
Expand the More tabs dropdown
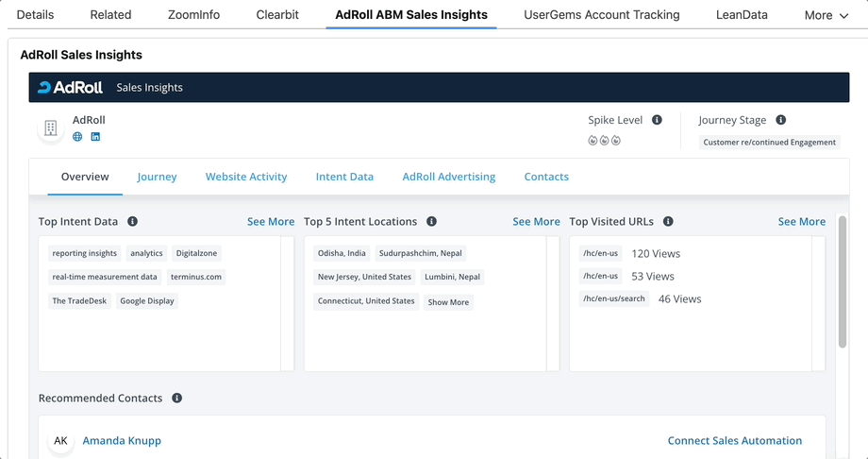[826, 15]
